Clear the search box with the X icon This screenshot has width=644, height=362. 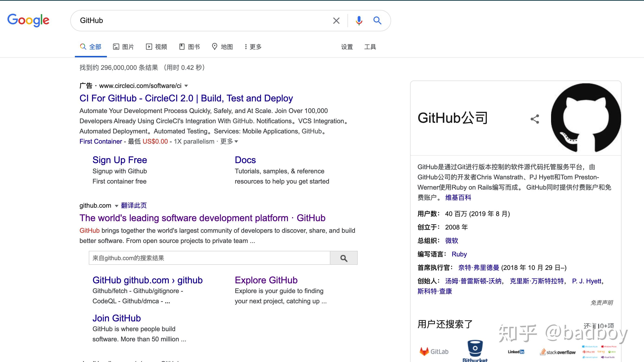tap(336, 20)
